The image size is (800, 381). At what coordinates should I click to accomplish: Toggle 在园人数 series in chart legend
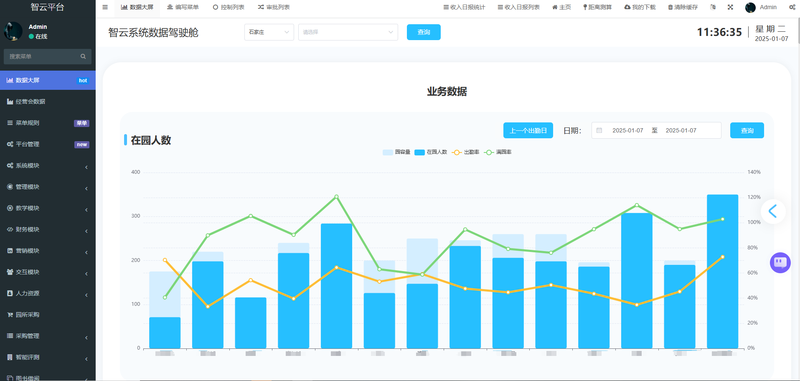[x=431, y=152]
